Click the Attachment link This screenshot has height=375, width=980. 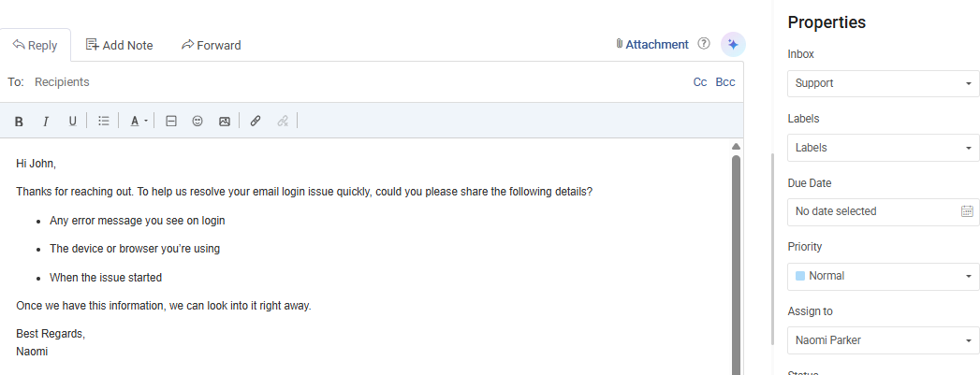coord(651,44)
